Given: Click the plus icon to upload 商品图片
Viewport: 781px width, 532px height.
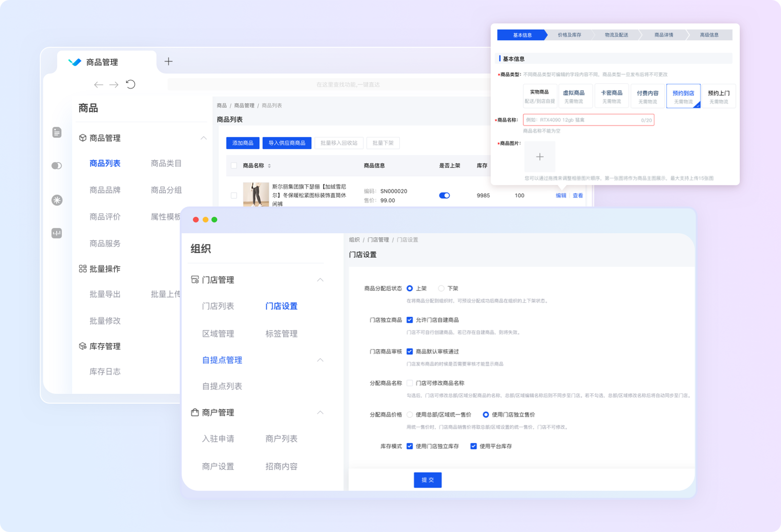Looking at the screenshot, I should (539, 157).
